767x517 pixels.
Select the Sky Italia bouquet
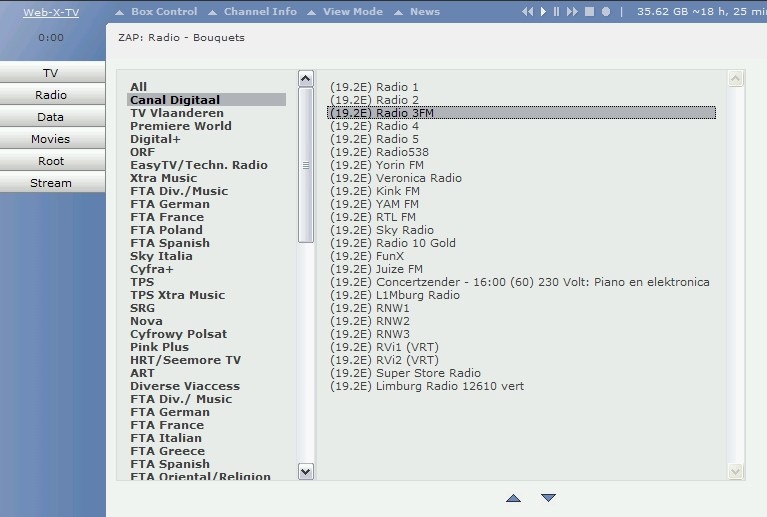coord(161,256)
